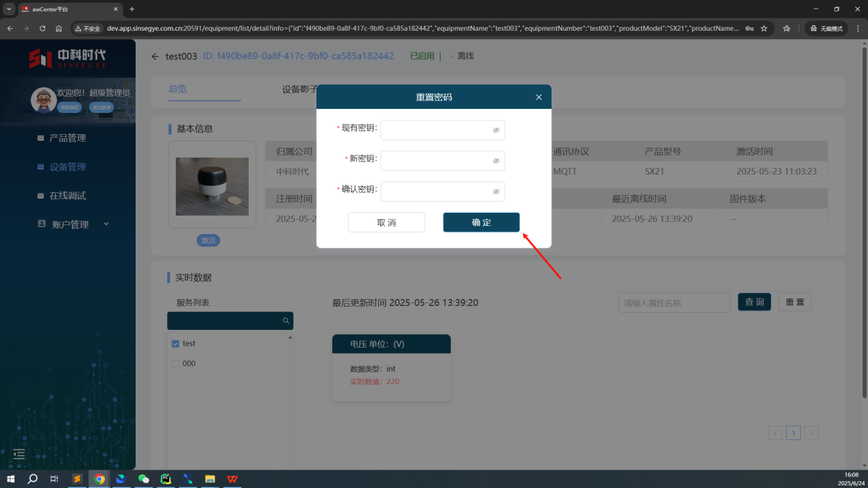The image size is (868, 488).
Task: Open 产品管理 in the sidebar
Action: [68, 138]
